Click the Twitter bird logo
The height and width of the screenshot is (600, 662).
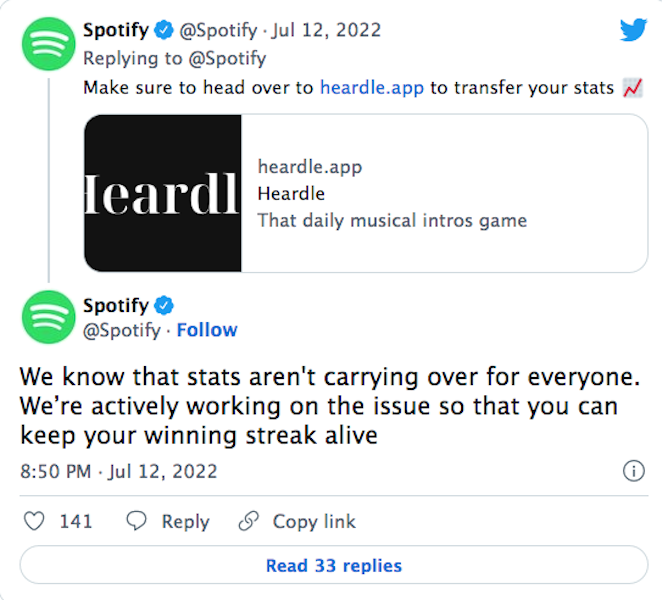(x=633, y=30)
